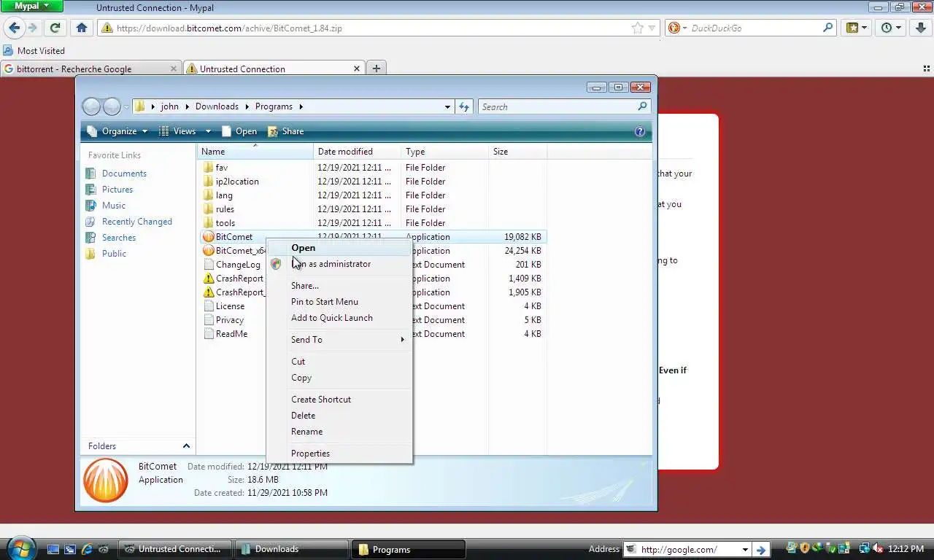The width and height of the screenshot is (934, 560).
Task: Choose Cut in the context menu
Action: click(x=339, y=362)
